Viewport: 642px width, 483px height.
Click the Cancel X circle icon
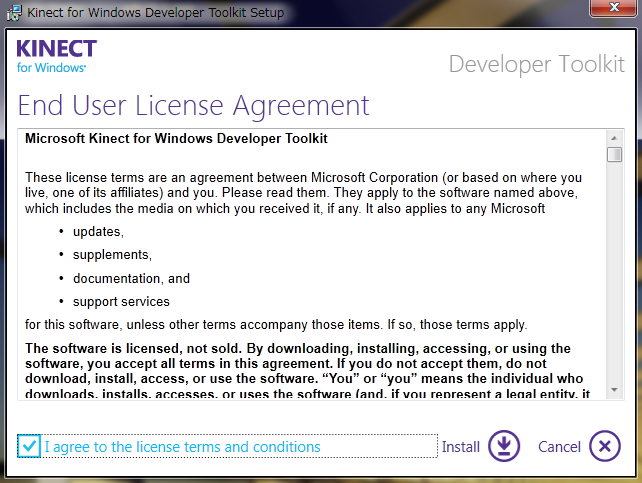click(605, 446)
